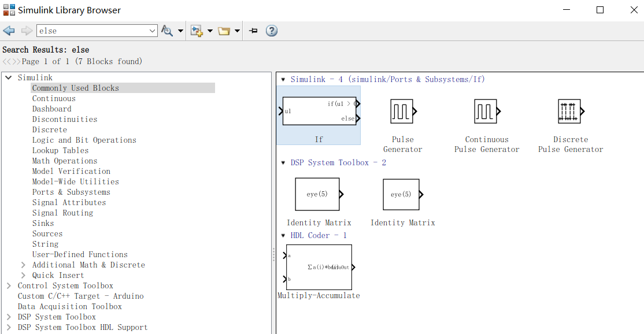The height and width of the screenshot is (334, 644).
Task: Click inside the search text field
Action: 92,30
